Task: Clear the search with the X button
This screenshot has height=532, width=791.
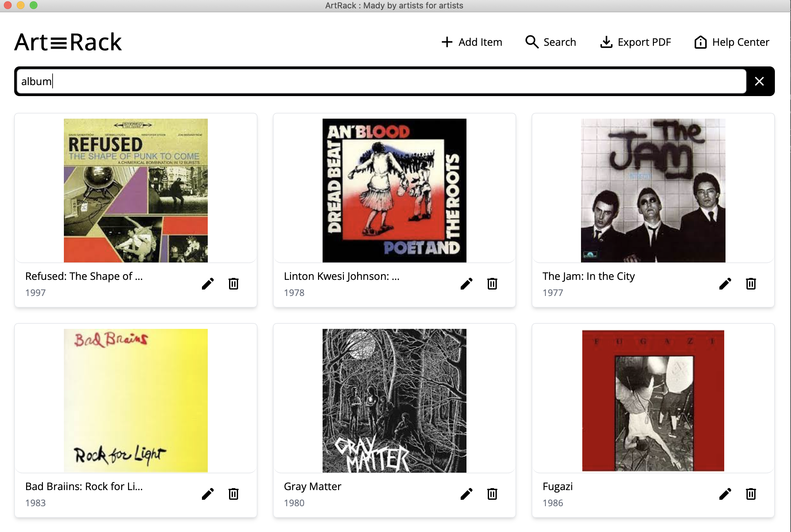Action: [x=759, y=81]
